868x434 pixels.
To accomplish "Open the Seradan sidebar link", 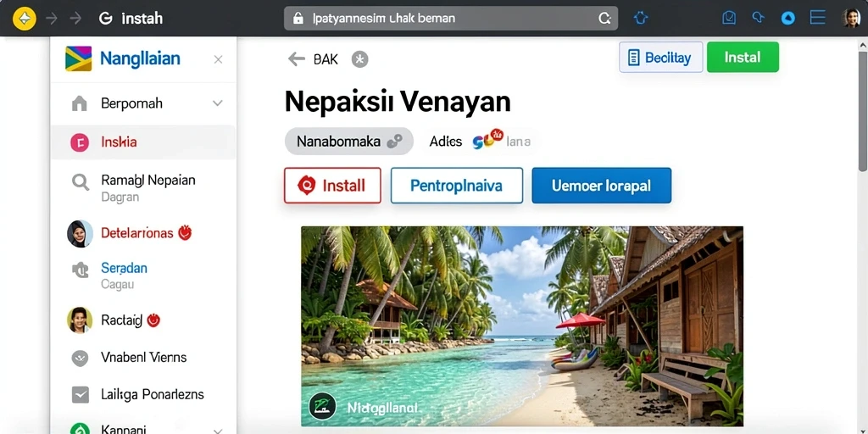I will coord(124,269).
